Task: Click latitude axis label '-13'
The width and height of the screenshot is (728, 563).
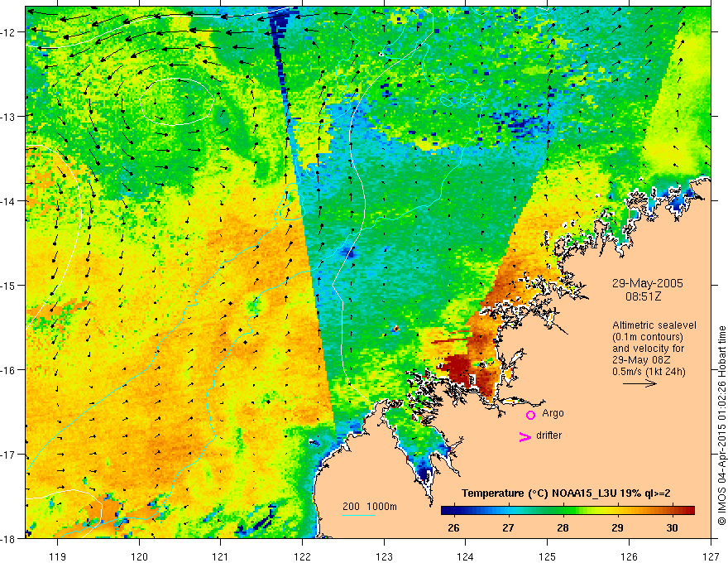Action: click(9, 117)
